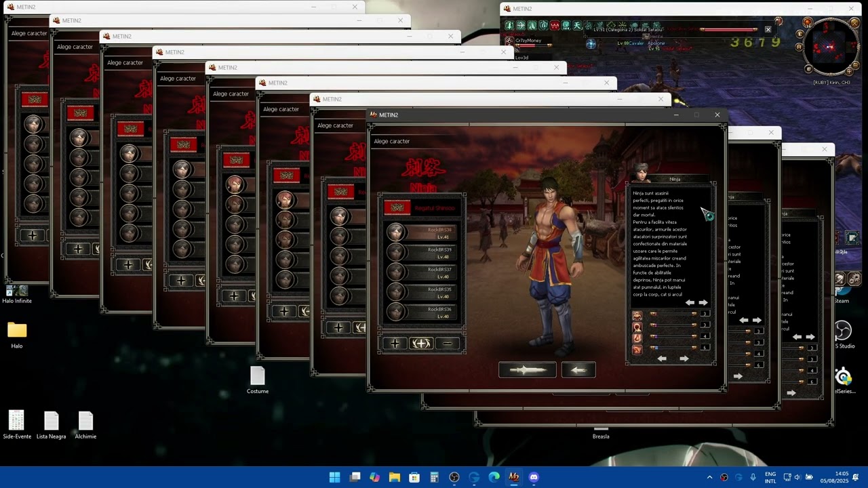Open the Side-Evente file on desktop

(17, 425)
